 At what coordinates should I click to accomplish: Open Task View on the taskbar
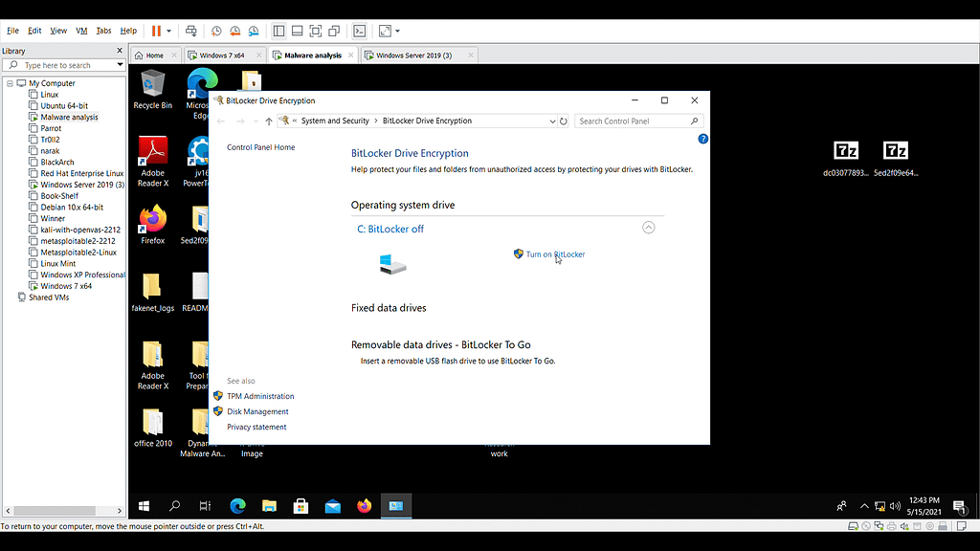pos(205,506)
